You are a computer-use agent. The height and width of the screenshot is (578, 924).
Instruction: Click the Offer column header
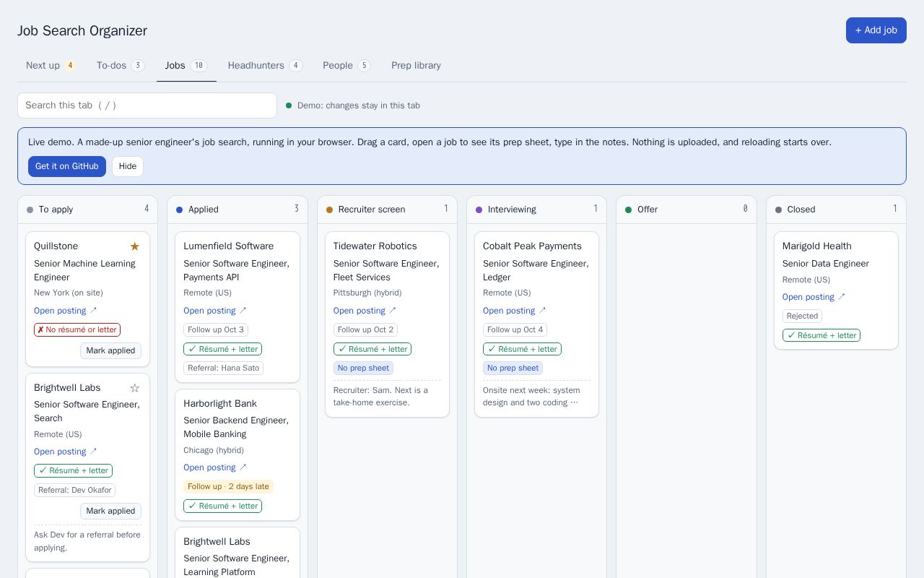(x=687, y=210)
